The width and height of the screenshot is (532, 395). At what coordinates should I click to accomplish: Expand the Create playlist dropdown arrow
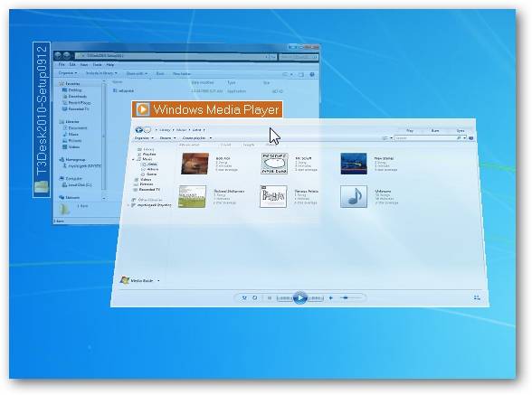click(210, 138)
